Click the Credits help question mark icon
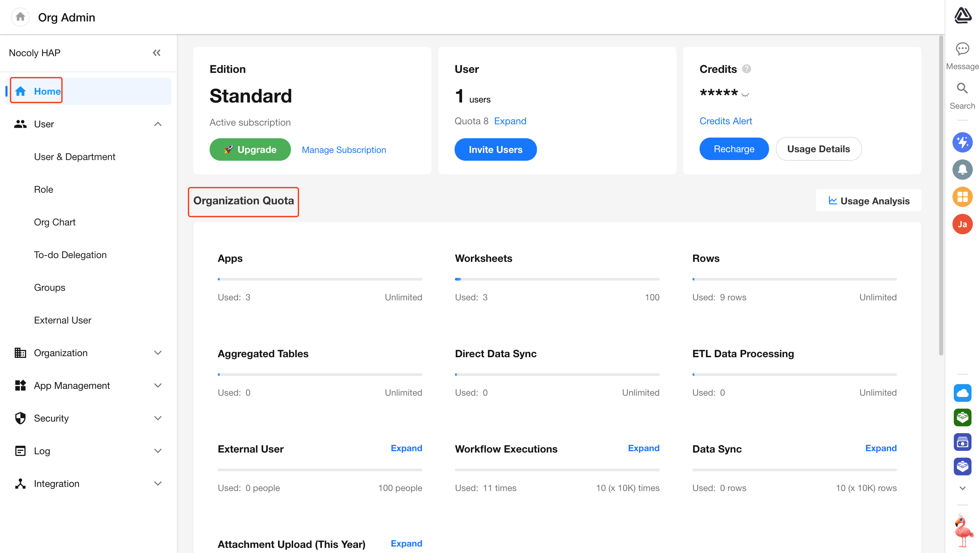 click(x=747, y=69)
